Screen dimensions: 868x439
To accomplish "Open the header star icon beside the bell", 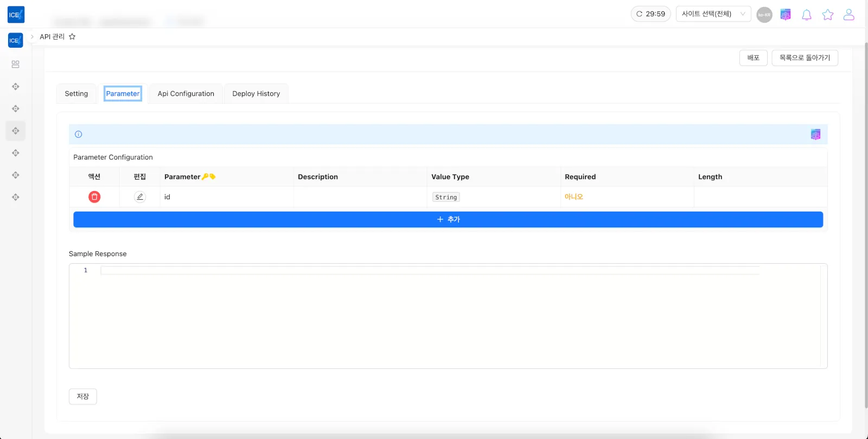I will pyautogui.click(x=827, y=15).
